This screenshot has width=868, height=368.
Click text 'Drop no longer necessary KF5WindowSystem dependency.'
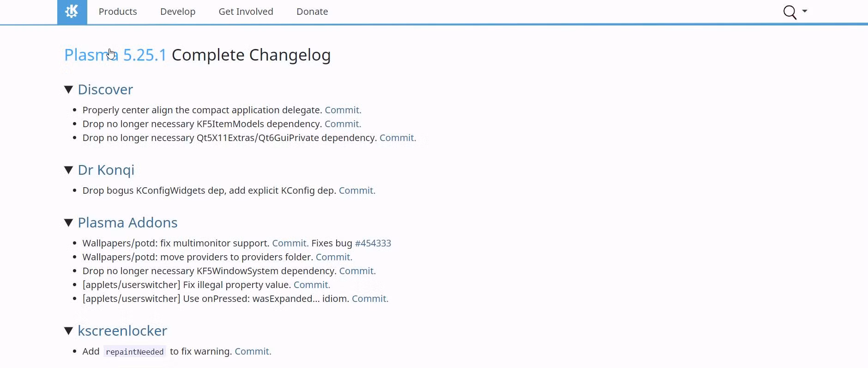coord(210,271)
